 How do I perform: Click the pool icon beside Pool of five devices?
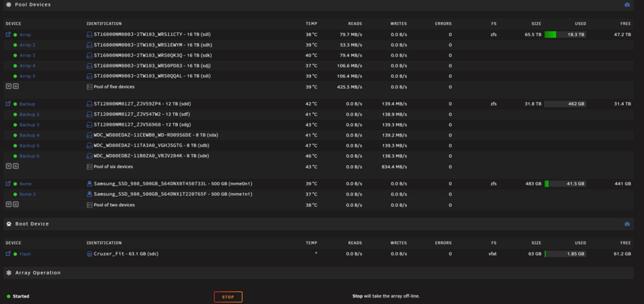[90, 87]
